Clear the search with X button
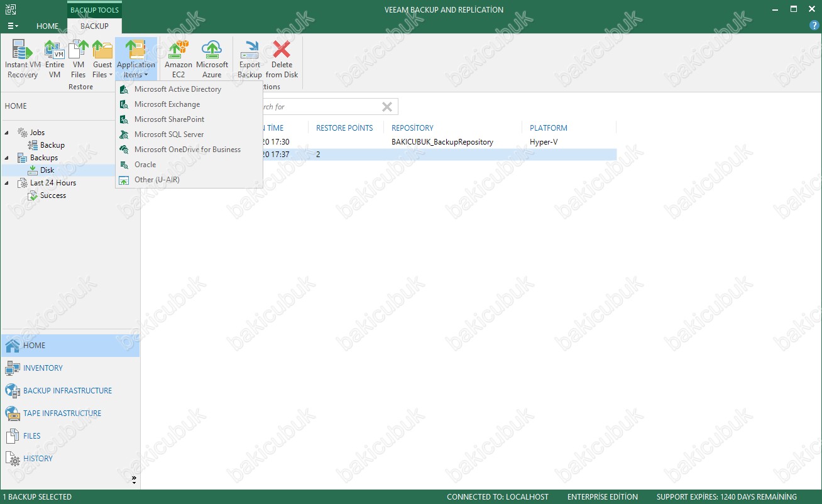 point(387,107)
